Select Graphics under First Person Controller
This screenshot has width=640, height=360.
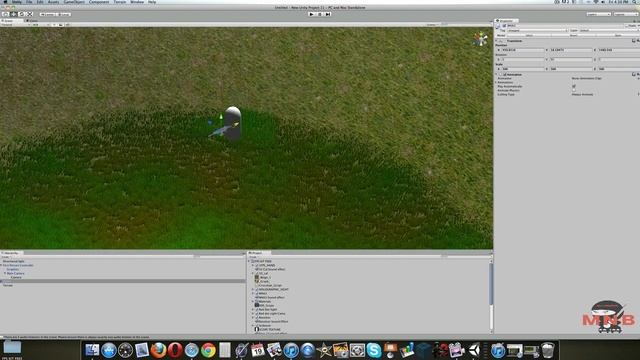point(13,269)
